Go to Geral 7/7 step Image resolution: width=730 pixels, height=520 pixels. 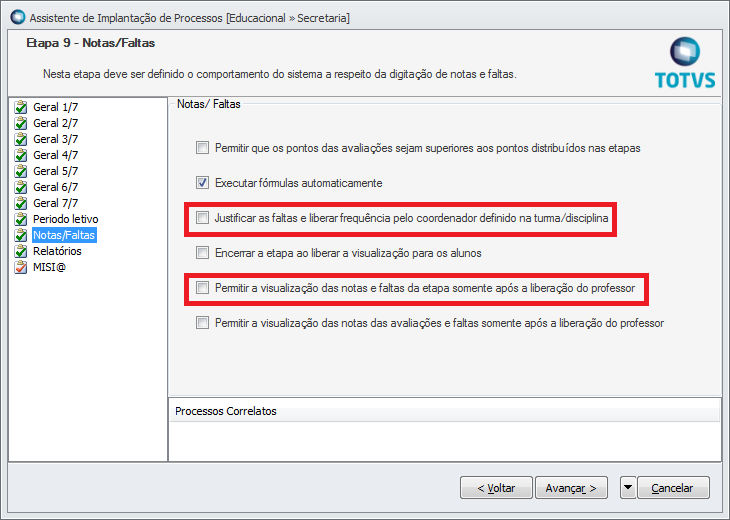point(55,203)
